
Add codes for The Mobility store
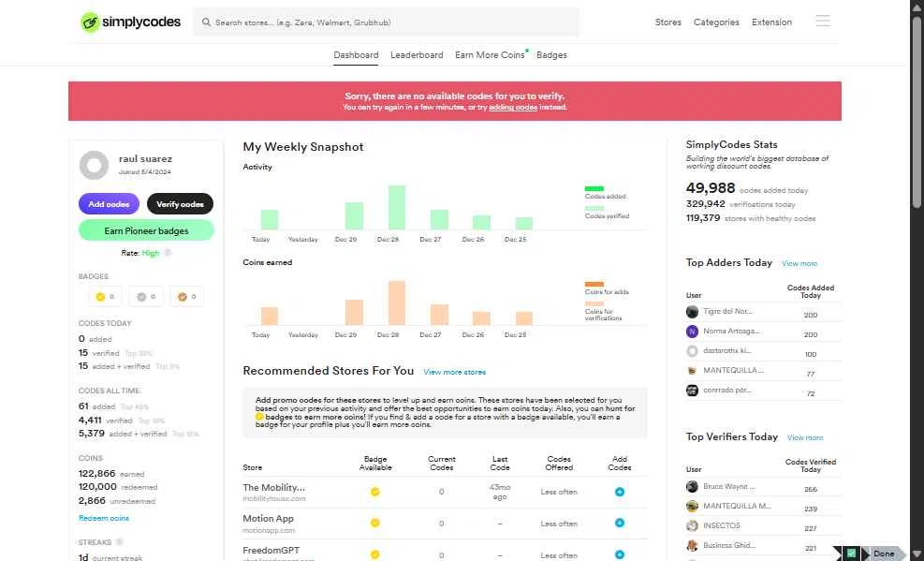(x=620, y=492)
